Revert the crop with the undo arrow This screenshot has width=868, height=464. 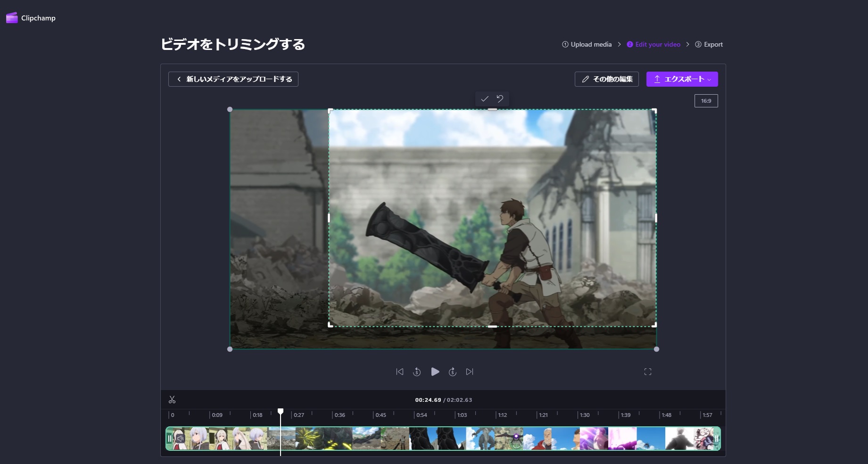click(500, 99)
